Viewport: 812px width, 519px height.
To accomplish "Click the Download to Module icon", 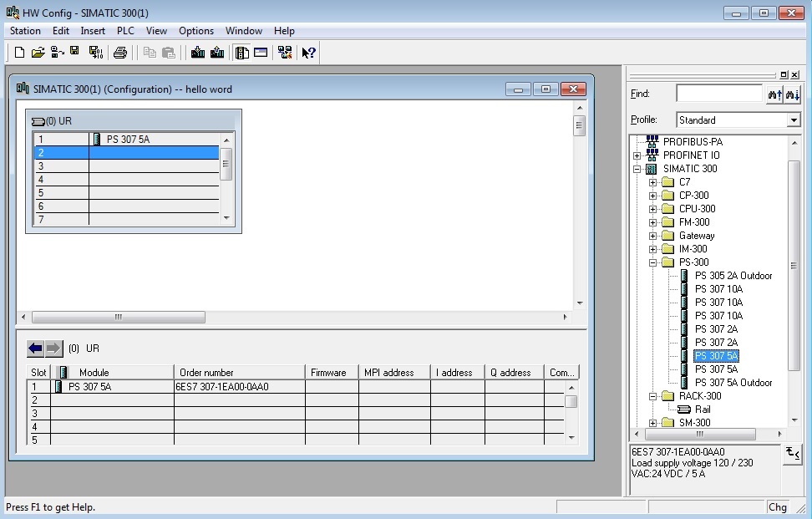I will (198, 53).
